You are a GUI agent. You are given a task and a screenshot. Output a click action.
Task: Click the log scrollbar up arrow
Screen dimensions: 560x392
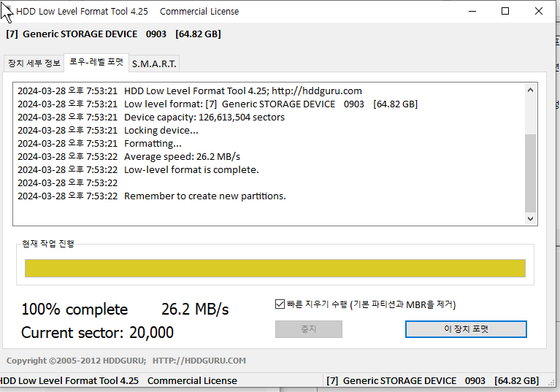tap(530, 90)
